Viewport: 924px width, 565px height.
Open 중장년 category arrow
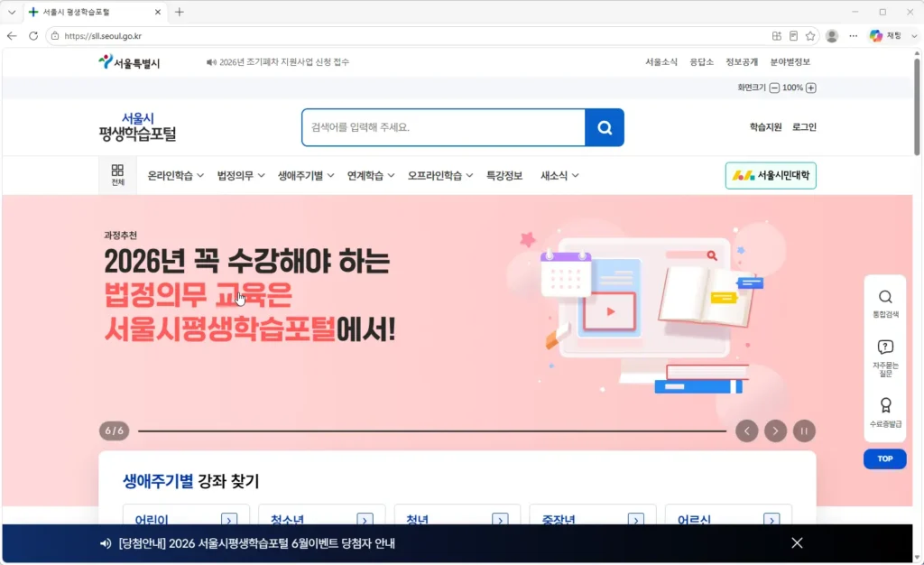click(636, 520)
